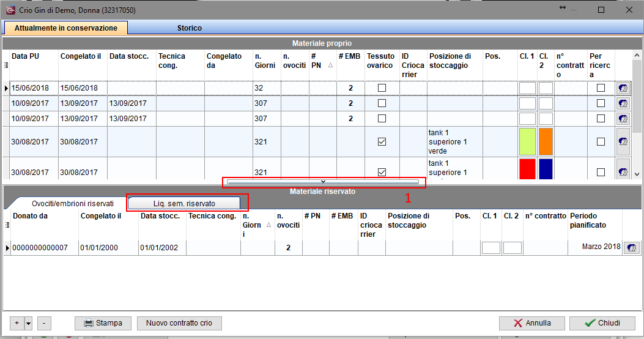644x339 pixels.
Task: Sort by Data PU column header
Action: pyautogui.click(x=34, y=65)
